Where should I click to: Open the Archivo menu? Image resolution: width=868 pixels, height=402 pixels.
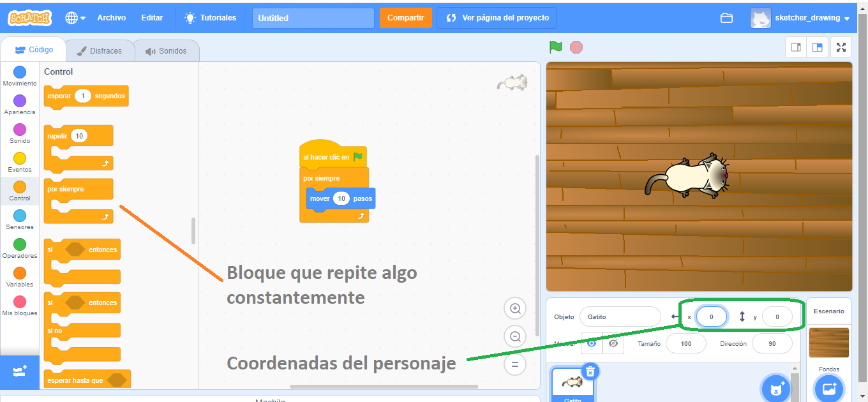tap(111, 18)
